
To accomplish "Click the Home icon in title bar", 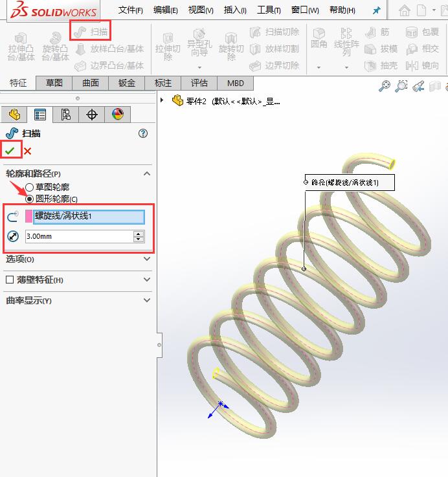I will click(x=405, y=10).
